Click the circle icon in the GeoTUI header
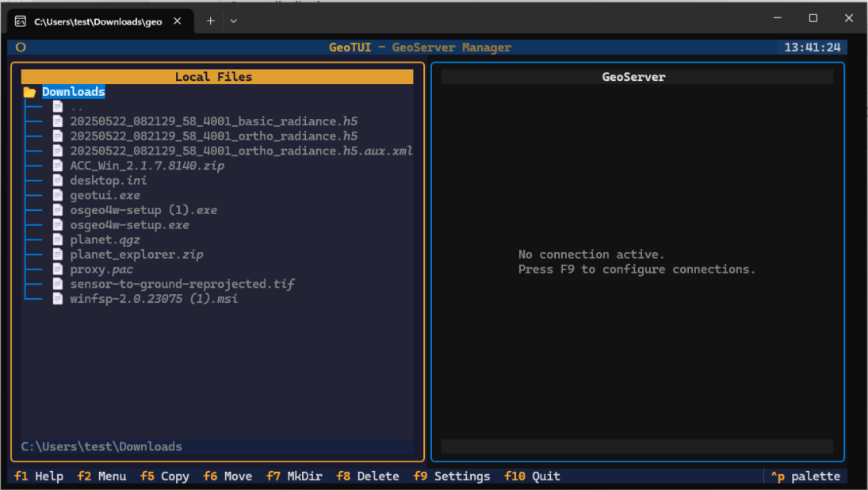The height and width of the screenshot is (490, 868). tap(21, 47)
